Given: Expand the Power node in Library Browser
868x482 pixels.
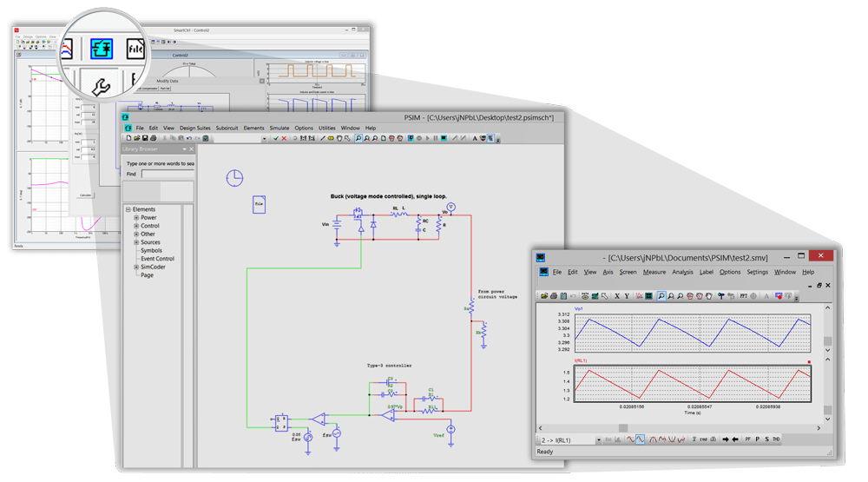Looking at the screenshot, I should tap(136, 218).
